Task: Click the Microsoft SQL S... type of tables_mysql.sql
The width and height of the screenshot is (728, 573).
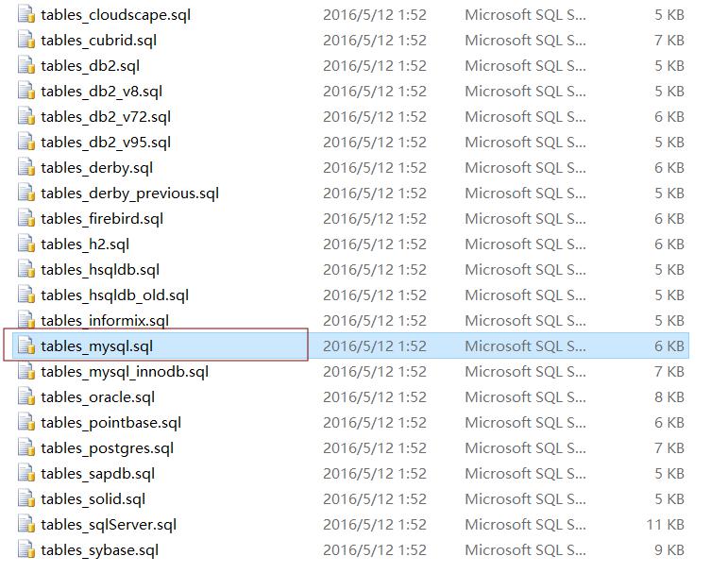Action: click(525, 345)
